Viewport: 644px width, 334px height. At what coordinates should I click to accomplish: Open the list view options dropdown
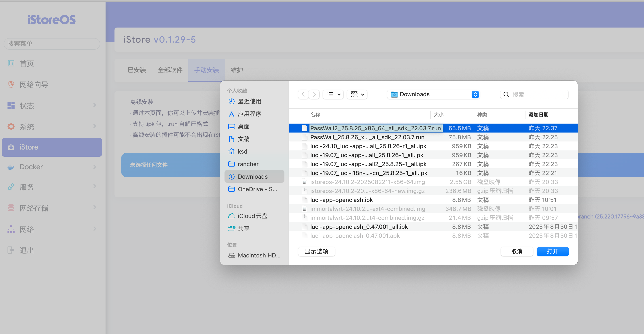[x=333, y=94]
